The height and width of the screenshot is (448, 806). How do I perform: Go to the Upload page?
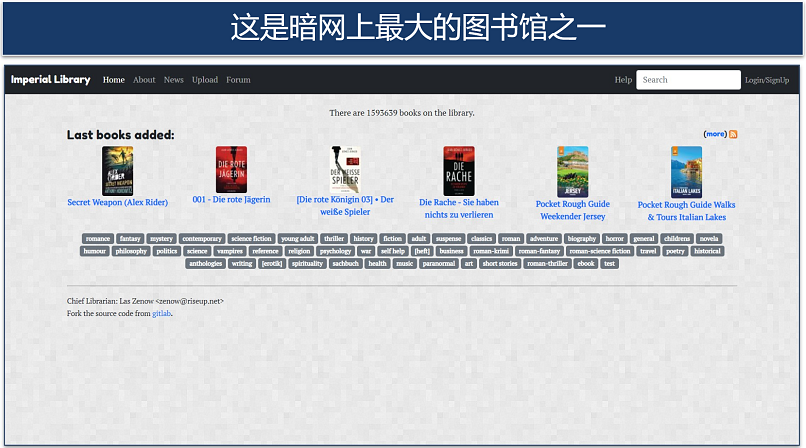205,80
